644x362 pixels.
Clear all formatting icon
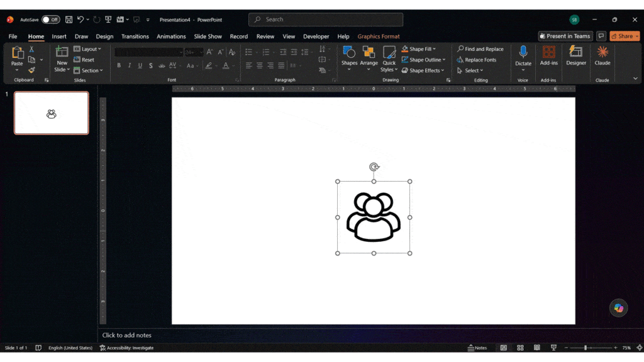click(232, 52)
